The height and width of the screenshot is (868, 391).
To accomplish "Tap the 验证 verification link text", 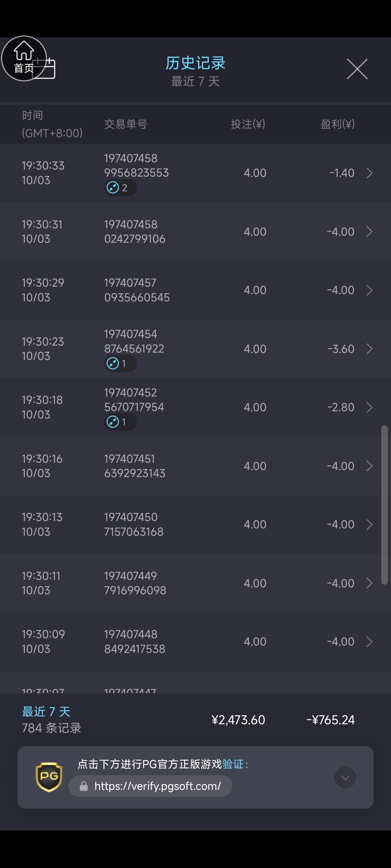I will tap(233, 764).
